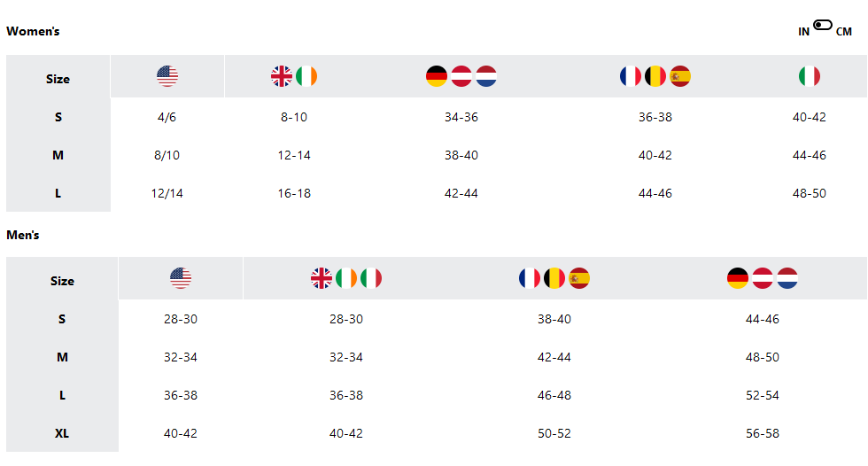Click the Italian flag in Women's table
The width and height of the screenshot is (868, 466).
point(810,76)
